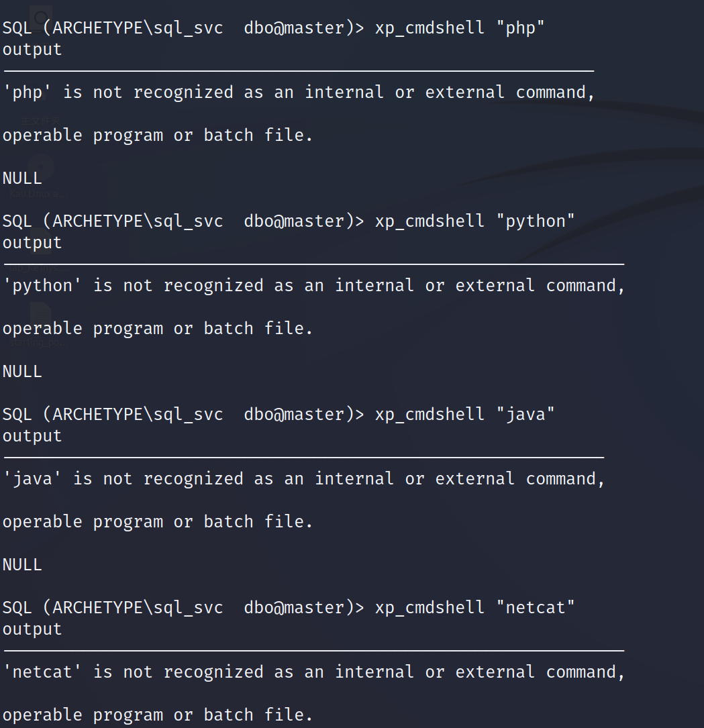Click the 'java' is not recognized error line
Image resolution: width=704 pixels, height=728 pixels.
point(304,478)
